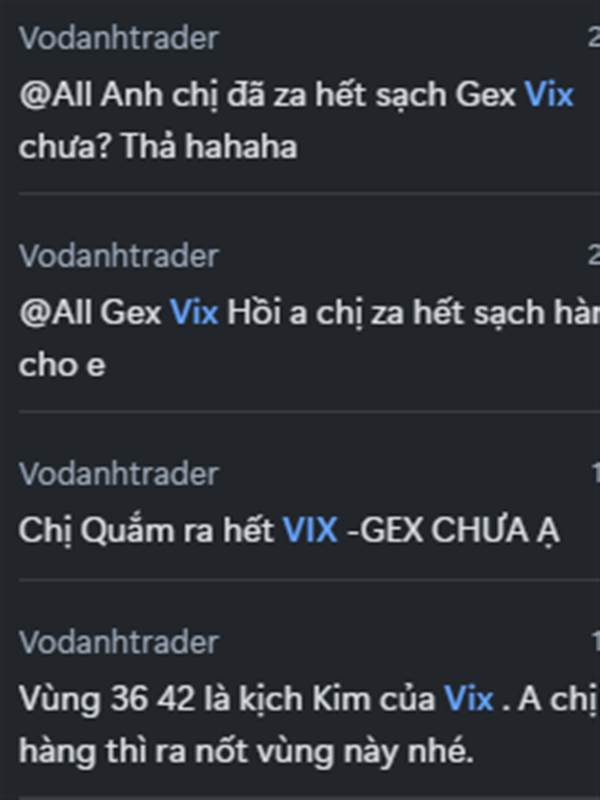Click the word Gex in first message

click(485, 95)
